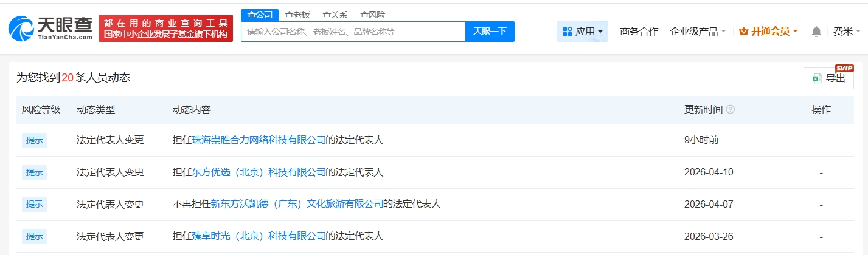The image size is (868, 255).
Task: Open 珠海崇胜合力网络科技有限公司 company link
Action: 259,140
